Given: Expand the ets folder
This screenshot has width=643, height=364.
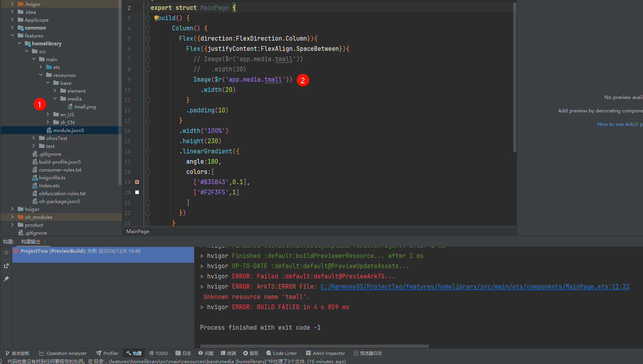Looking at the screenshot, I should coord(41,67).
